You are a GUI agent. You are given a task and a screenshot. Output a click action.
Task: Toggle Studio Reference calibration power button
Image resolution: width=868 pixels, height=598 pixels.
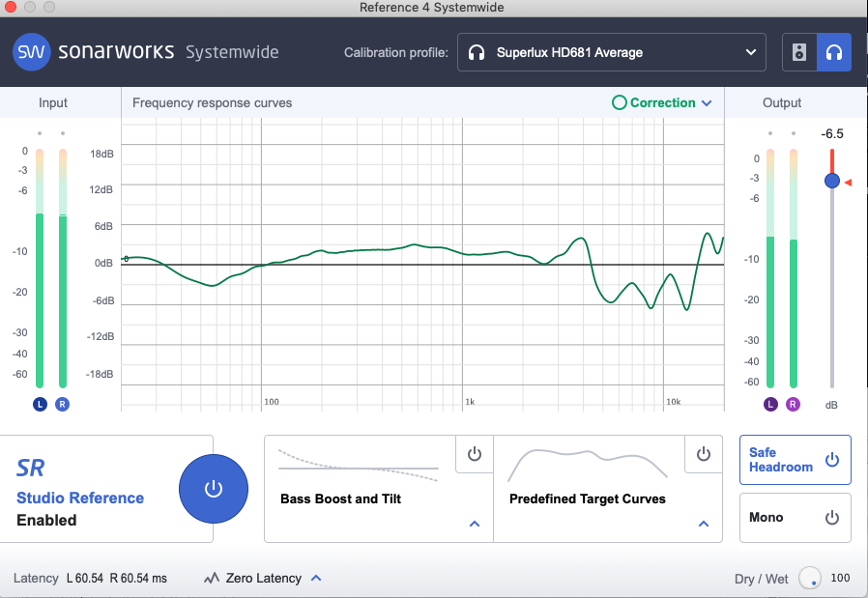[213, 489]
